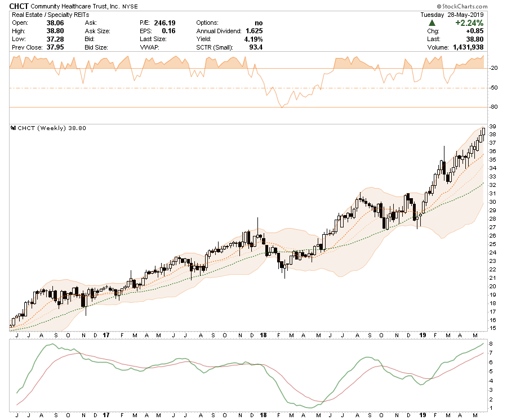This screenshot has height=420, width=507.
Task: Click the Last value 38.80 in header
Action: [475, 39]
